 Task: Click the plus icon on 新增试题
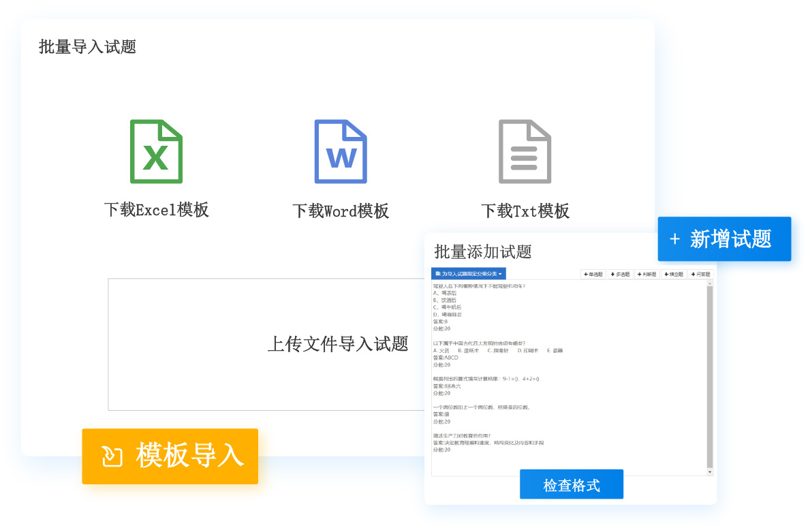click(x=674, y=239)
